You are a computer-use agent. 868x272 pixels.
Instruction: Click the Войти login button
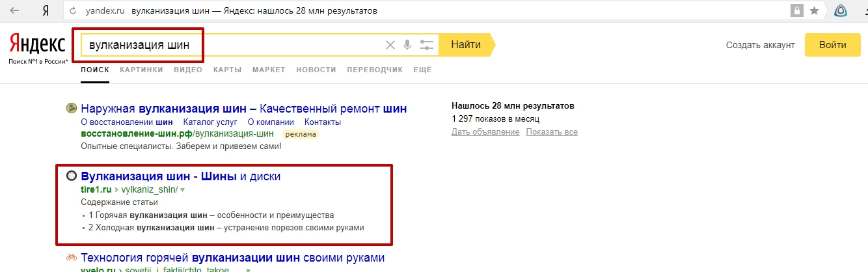tap(833, 45)
